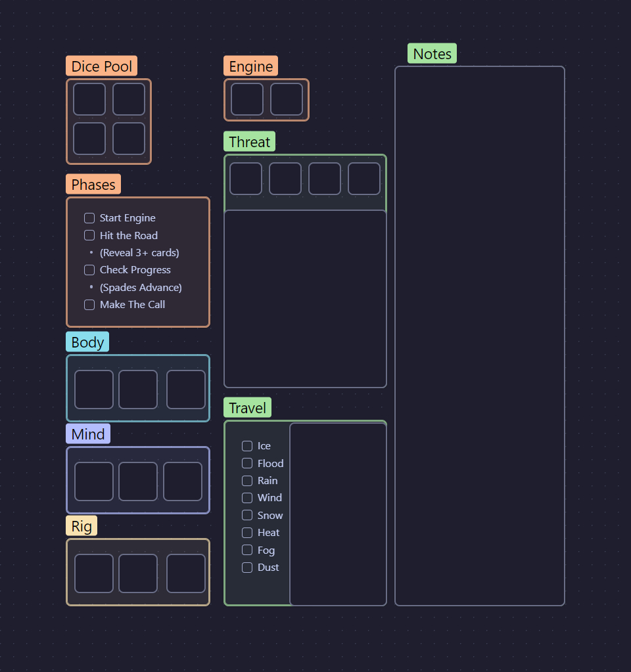The width and height of the screenshot is (631, 672).
Task: Select the top-left Dice Pool slot
Action: tap(89, 99)
